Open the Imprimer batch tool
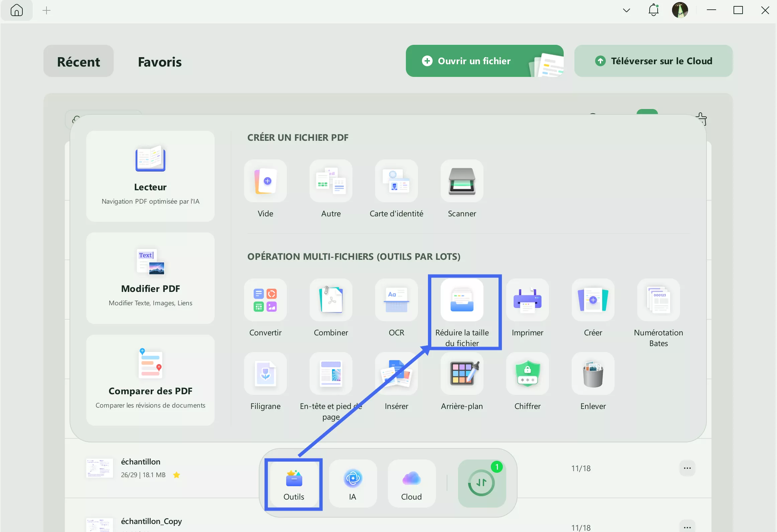This screenshot has height=532, width=777. [527, 300]
